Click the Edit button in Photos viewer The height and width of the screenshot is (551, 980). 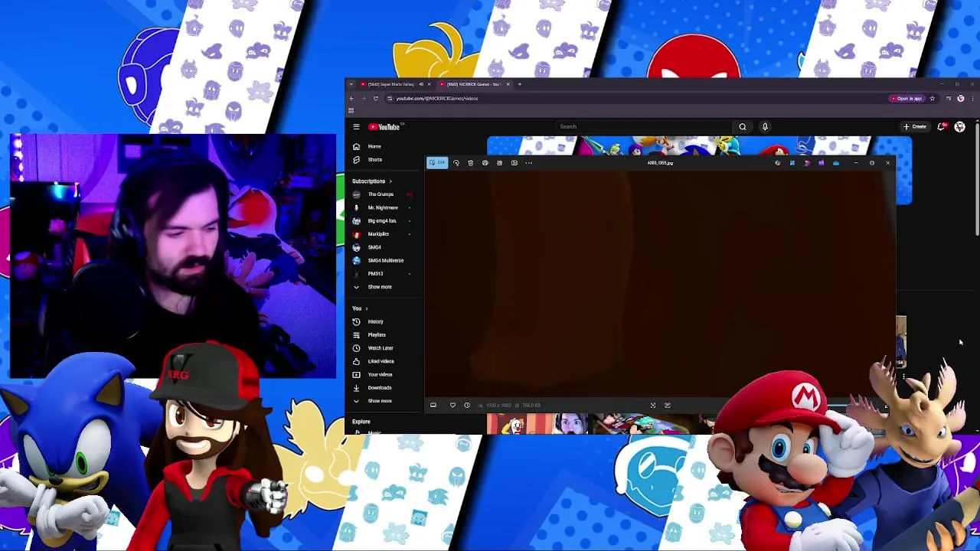(x=437, y=163)
